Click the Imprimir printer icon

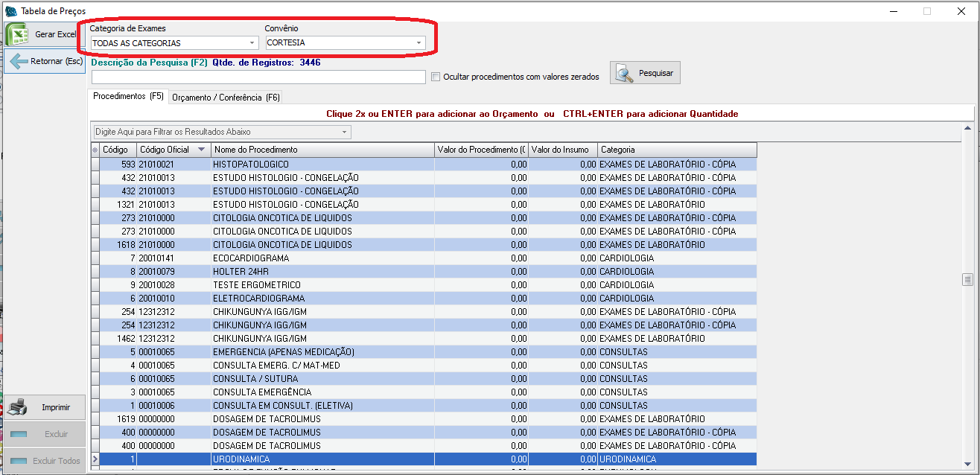point(18,407)
